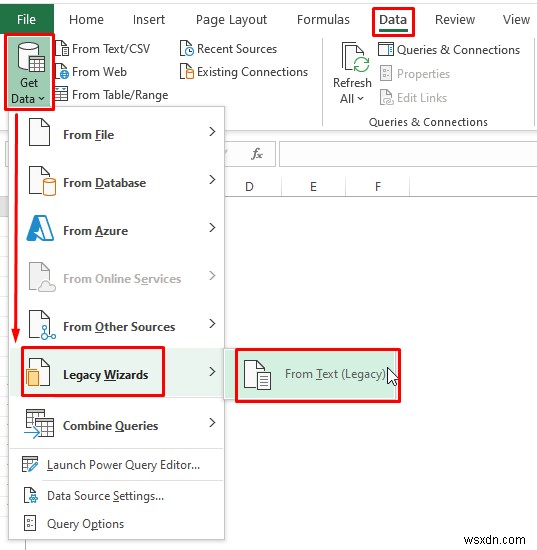Click Queries & Connections button label
The width and height of the screenshot is (537, 550).
(458, 50)
